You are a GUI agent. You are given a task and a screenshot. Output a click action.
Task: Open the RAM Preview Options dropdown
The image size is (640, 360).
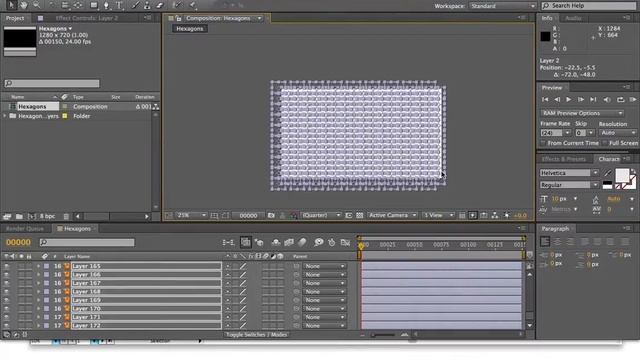click(582, 113)
